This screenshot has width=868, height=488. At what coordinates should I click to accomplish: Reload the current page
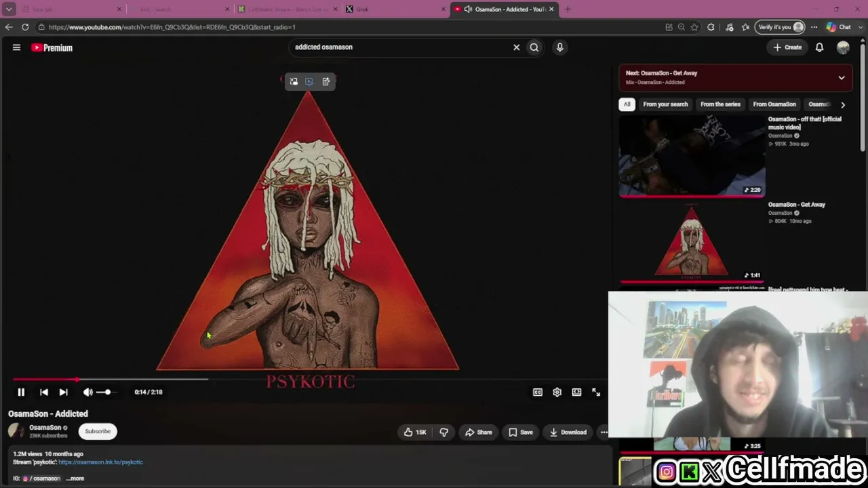pos(25,27)
